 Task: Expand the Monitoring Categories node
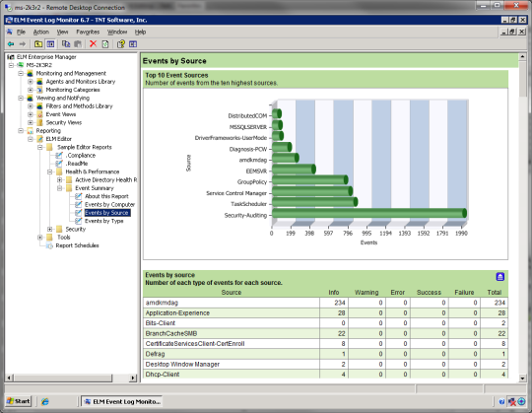pos(31,90)
